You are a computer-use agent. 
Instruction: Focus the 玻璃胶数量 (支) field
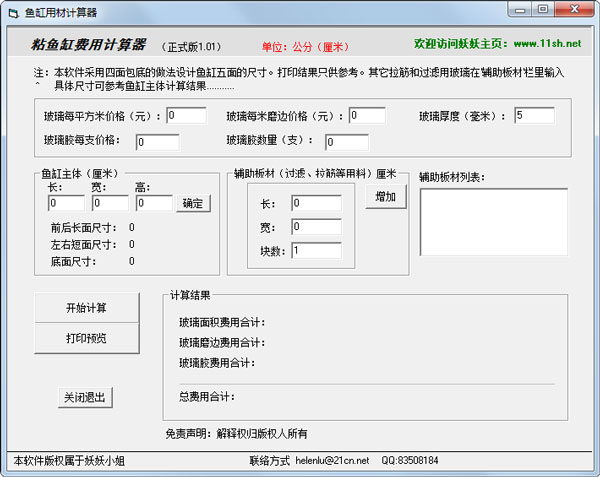tap(346, 142)
